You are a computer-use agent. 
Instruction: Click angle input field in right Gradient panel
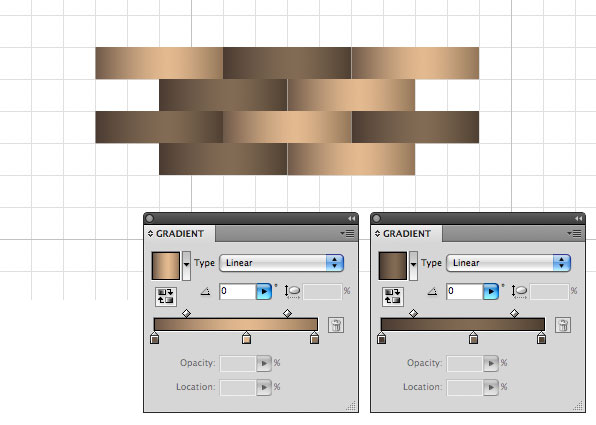pyautogui.click(x=465, y=292)
